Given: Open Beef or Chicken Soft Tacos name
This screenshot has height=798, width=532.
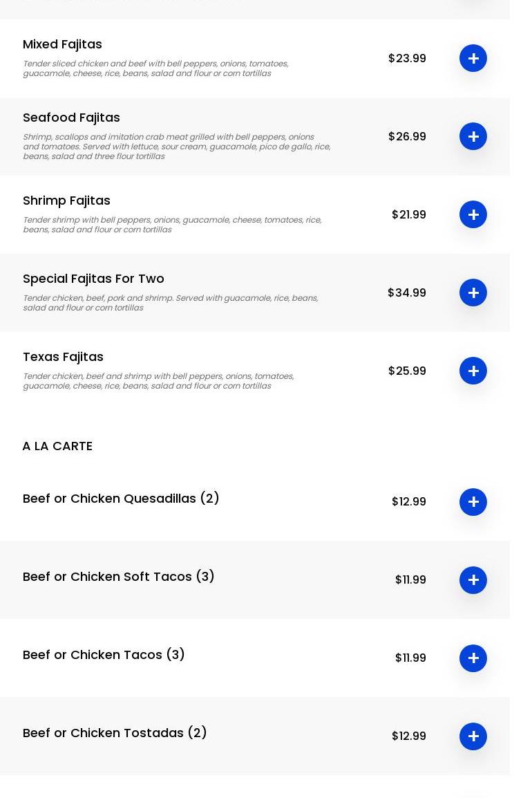Looking at the screenshot, I should coord(119,577).
